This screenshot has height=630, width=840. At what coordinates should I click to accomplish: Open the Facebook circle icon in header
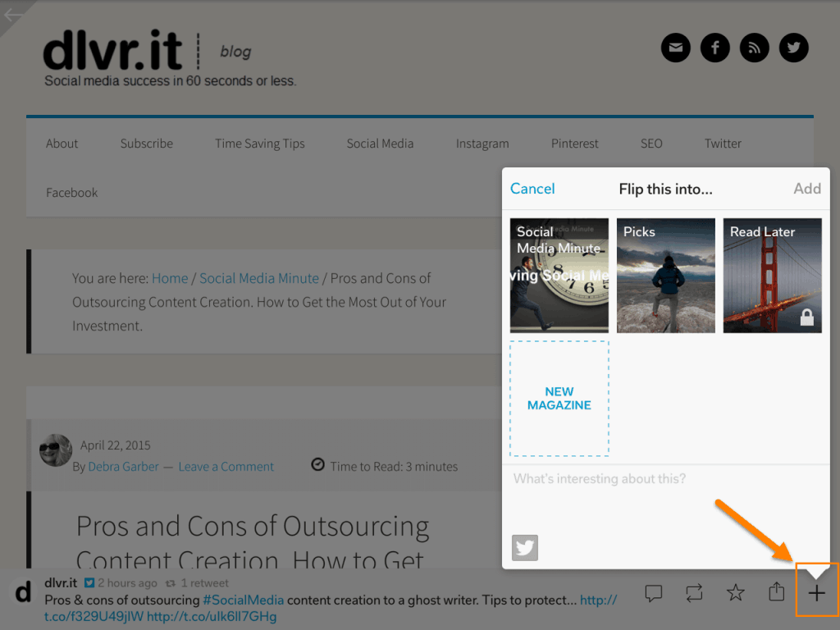(x=715, y=48)
